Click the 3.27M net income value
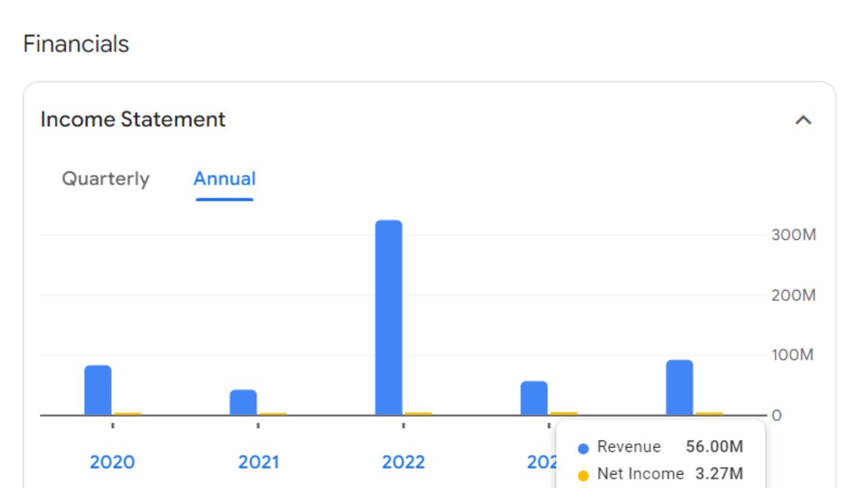Viewport: 868px width, 488px height. coord(719,474)
